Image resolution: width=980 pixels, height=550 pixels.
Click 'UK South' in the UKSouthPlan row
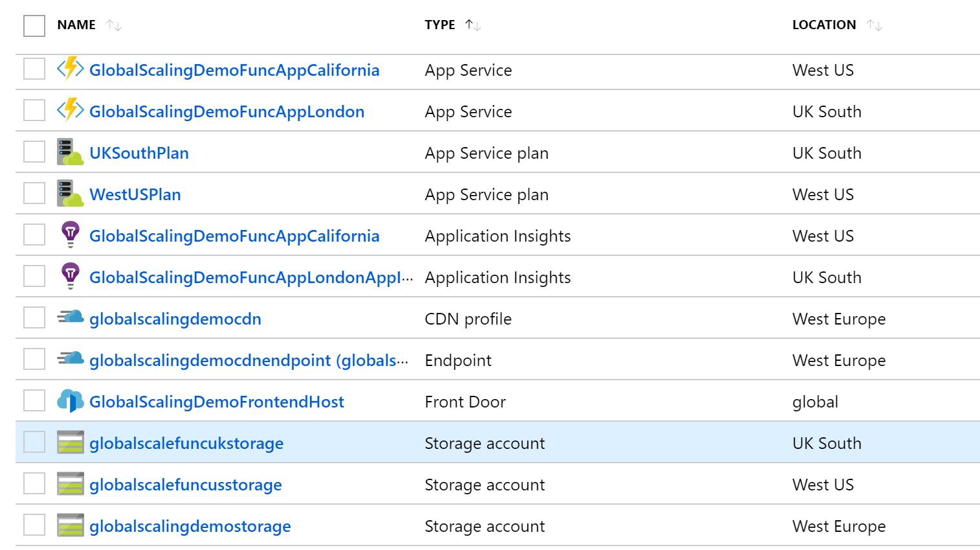(827, 153)
